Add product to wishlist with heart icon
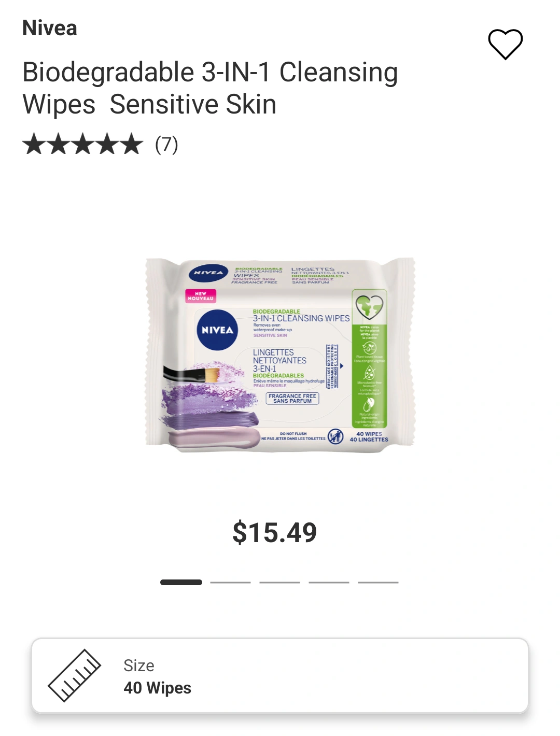560x736 pixels. click(x=505, y=44)
